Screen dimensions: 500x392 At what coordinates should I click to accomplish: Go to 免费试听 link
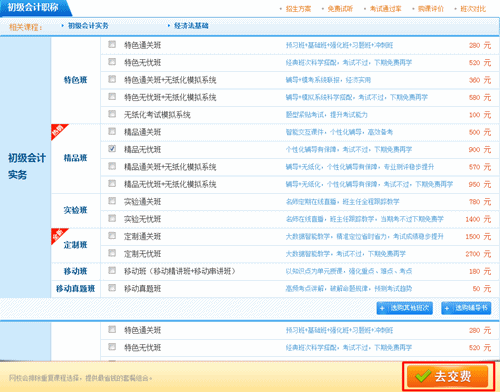pyautogui.click(x=340, y=9)
